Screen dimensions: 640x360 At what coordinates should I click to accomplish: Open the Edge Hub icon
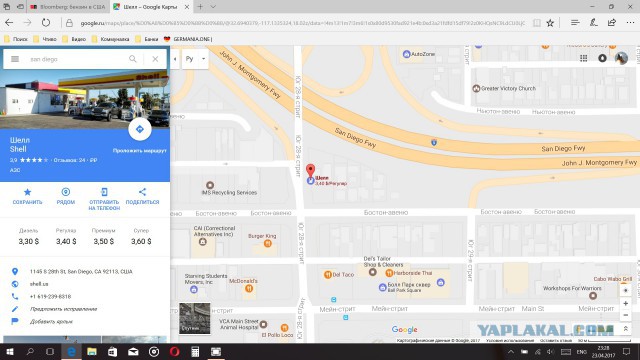[x=575, y=23]
